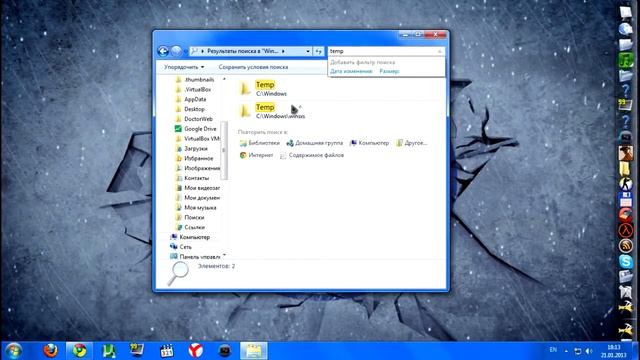
Task: Open the Counter-Strike desktop icon
Action: (626, 184)
